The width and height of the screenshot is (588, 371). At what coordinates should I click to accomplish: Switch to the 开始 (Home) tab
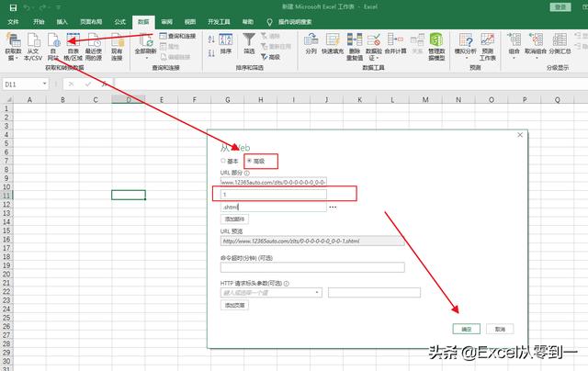[39, 22]
